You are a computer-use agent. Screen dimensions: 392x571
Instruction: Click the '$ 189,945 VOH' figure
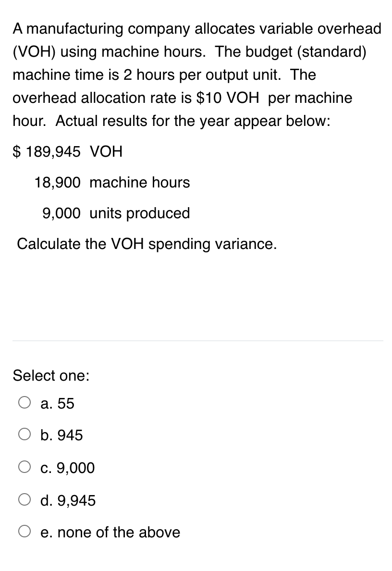point(67,151)
